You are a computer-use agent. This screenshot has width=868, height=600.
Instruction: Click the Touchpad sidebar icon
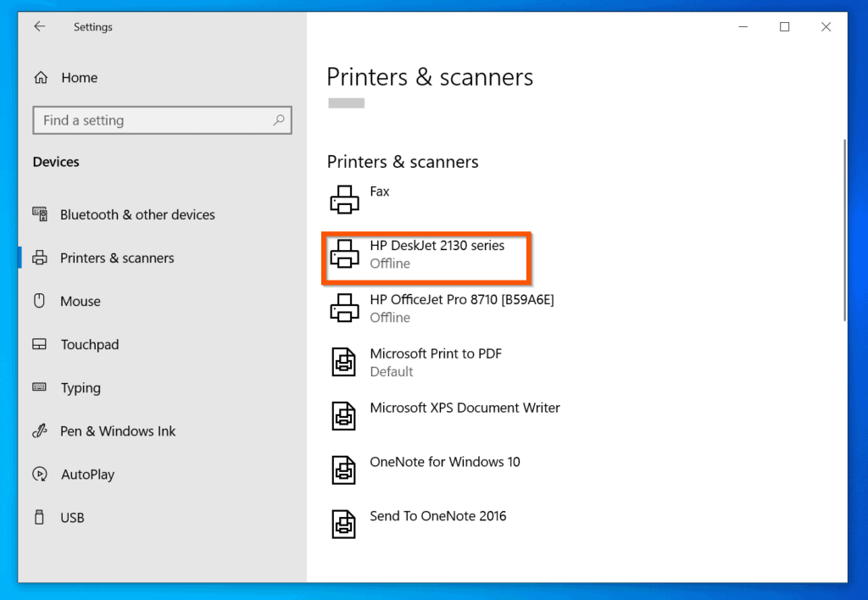click(x=39, y=344)
